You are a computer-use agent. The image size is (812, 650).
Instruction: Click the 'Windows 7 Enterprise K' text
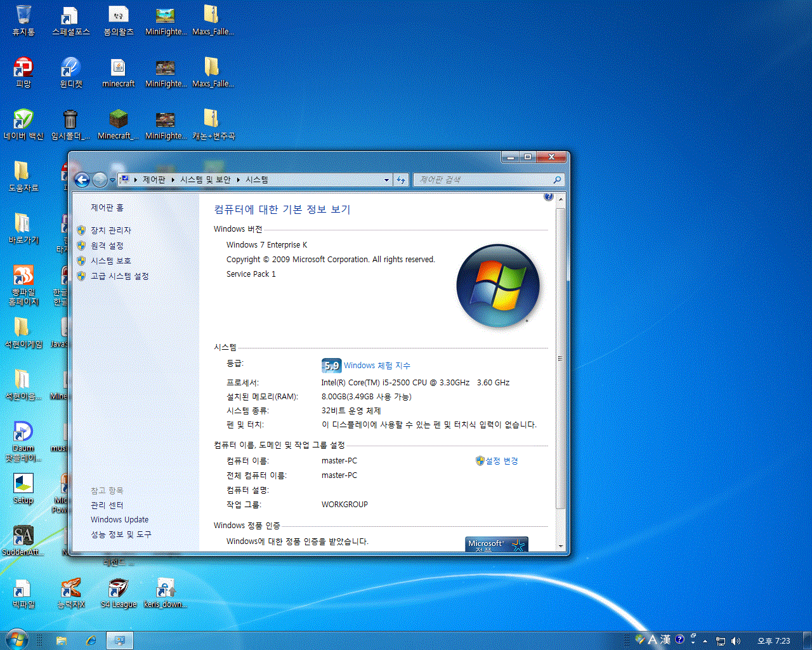pos(266,245)
